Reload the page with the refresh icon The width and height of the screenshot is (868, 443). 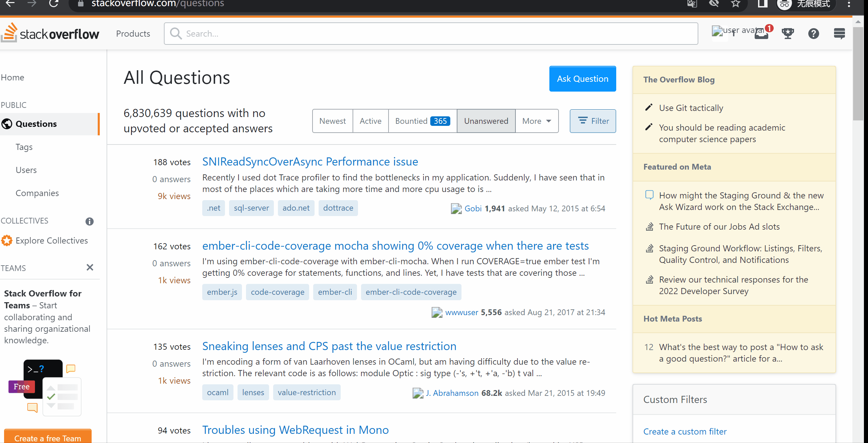click(x=54, y=4)
